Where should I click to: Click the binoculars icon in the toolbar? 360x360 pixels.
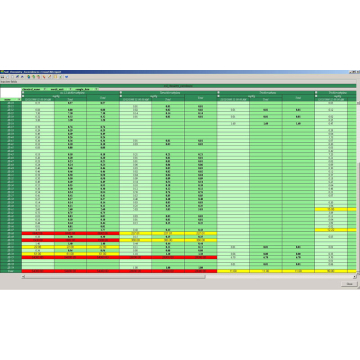(x=2, y=77)
